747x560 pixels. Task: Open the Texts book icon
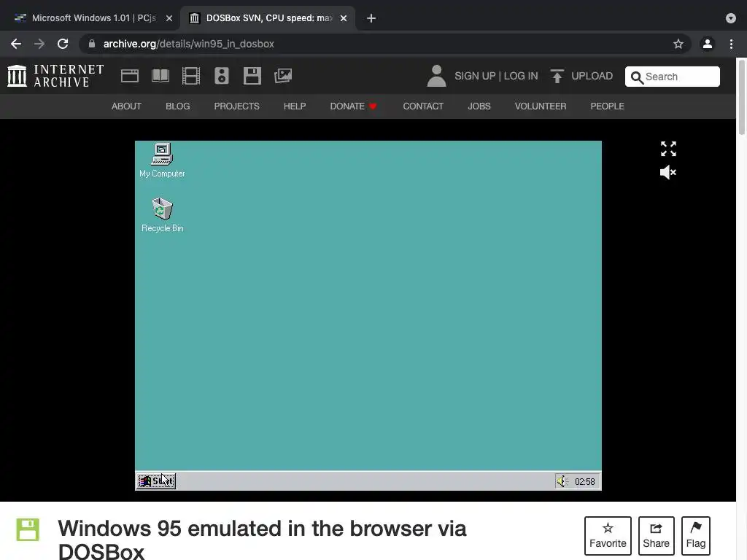point(160,76)
